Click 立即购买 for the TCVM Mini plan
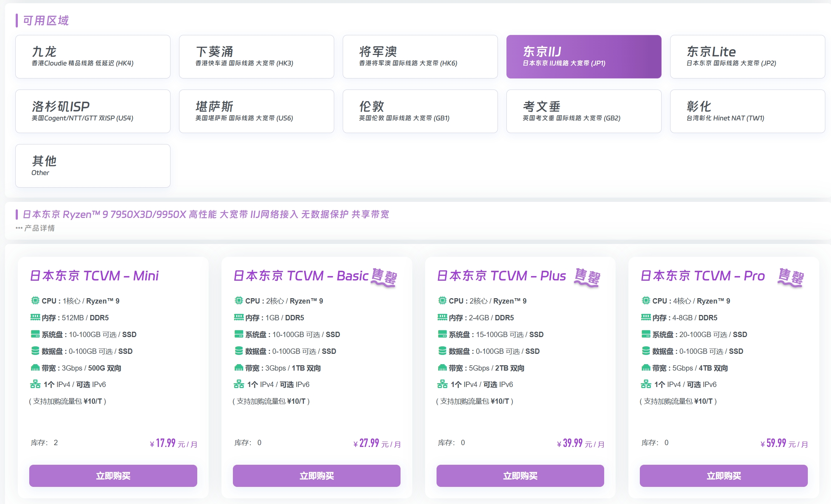The image size is (831, 504). (x=113, y=475)
